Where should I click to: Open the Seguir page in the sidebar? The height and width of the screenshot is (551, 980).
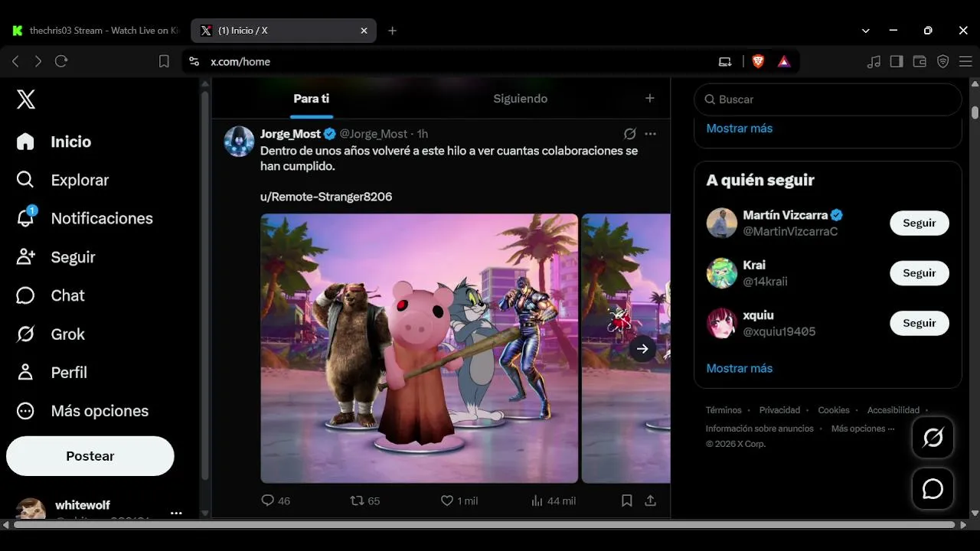[56, 257]
